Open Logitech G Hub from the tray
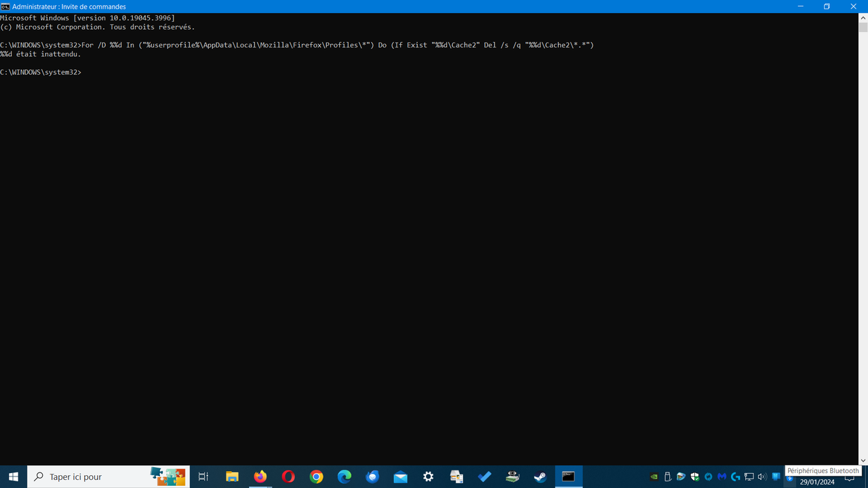This screenshot has width=868, height=488. 735,476
